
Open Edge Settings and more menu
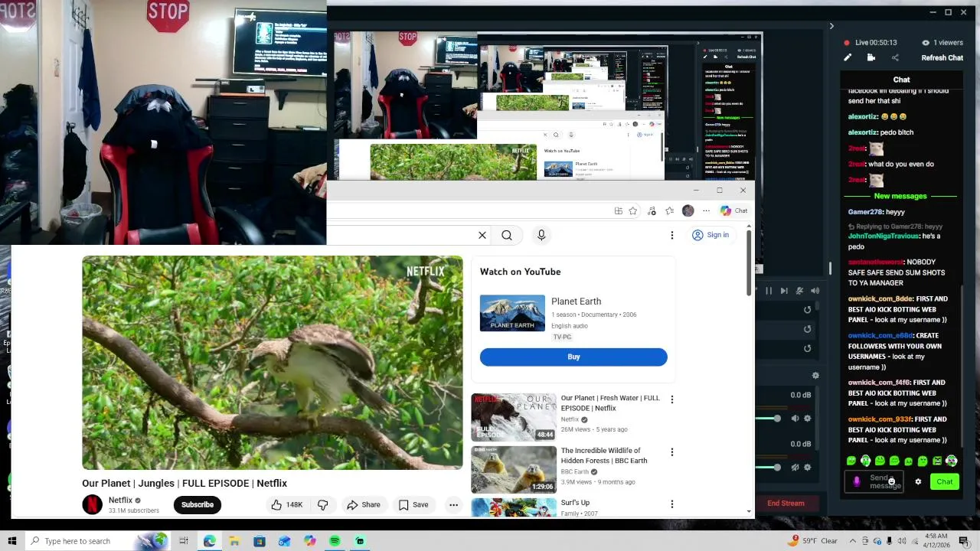tap(706, 211)
